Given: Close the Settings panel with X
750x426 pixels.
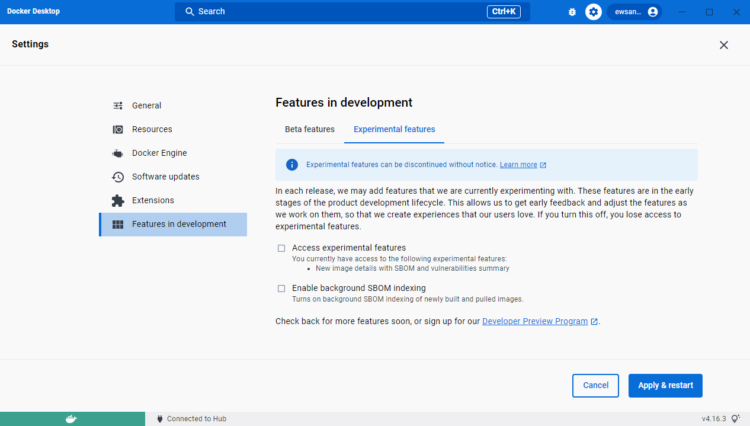Looking at the screenshot, I should [724, 45].
